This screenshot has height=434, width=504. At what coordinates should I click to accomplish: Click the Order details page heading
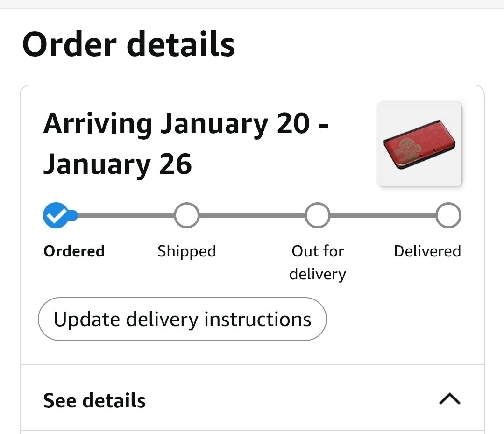(128, 44)
